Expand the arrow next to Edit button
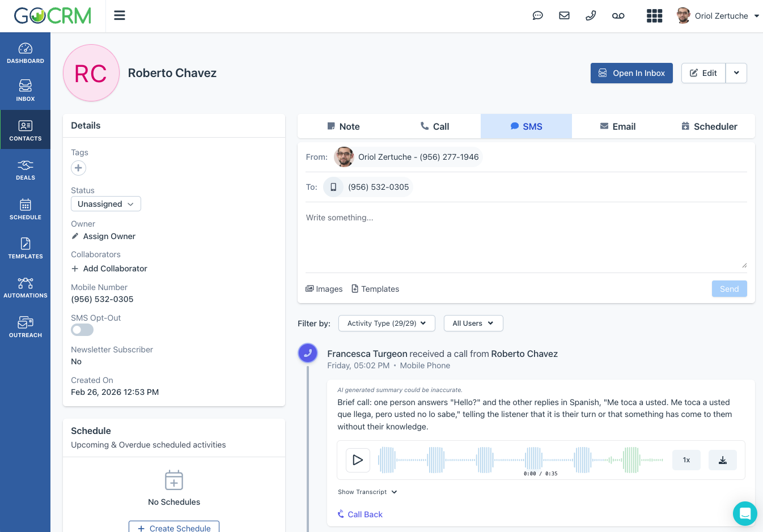Image resolution: width=763 pixels, height=532 pixels. pyautogui.click(x=736, y=73)
